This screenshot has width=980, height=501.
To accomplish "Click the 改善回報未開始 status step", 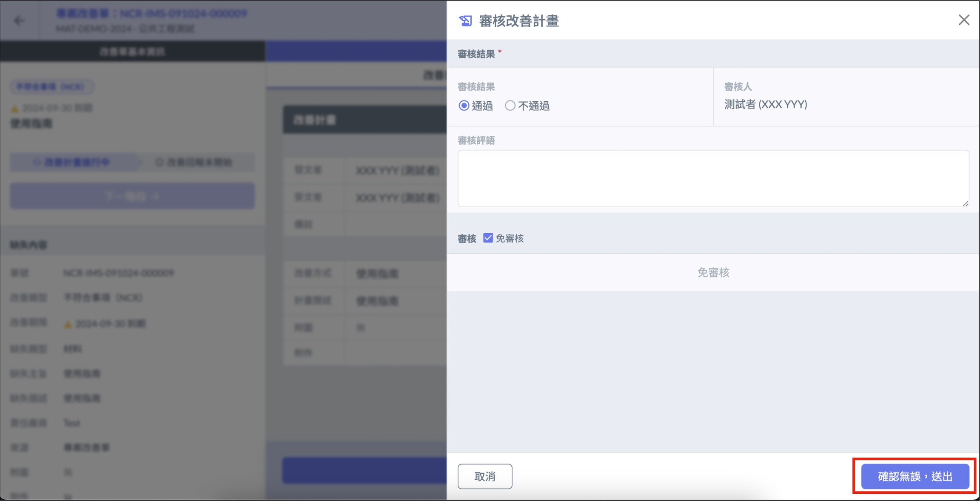I will (x=195, y=162).
